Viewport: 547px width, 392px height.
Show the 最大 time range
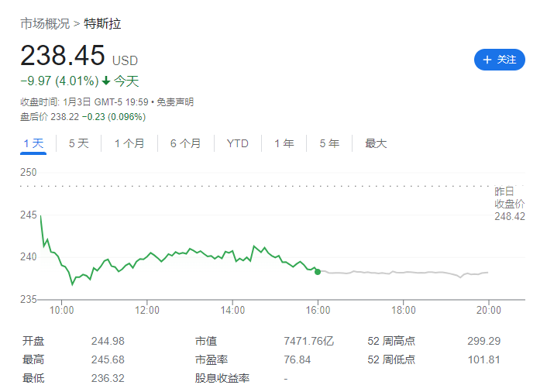(x=376, y=143)
